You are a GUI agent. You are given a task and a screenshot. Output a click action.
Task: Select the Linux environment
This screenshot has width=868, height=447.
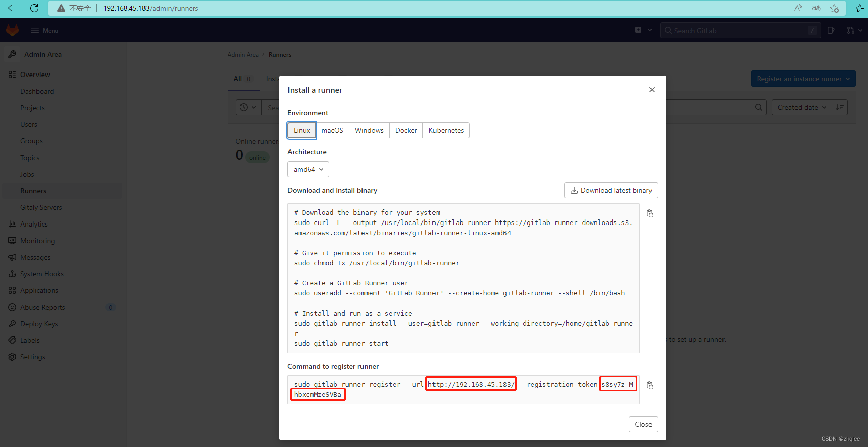coord(302,130)
